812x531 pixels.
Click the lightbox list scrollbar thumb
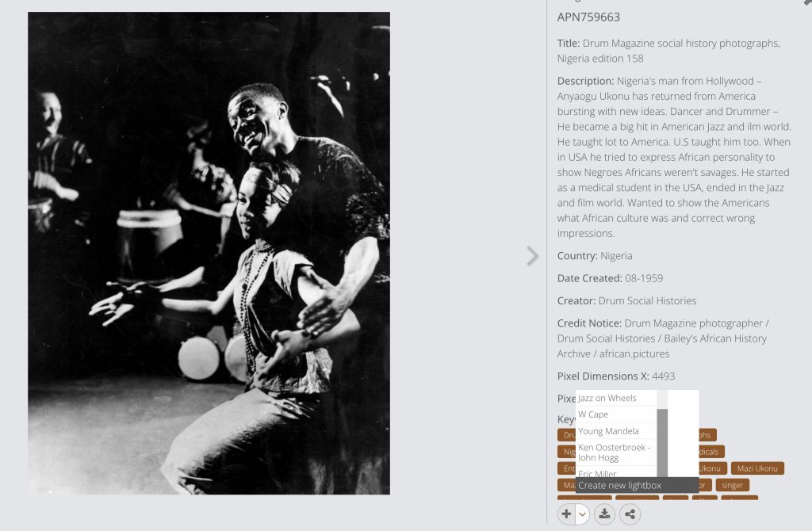pos(662,443)
